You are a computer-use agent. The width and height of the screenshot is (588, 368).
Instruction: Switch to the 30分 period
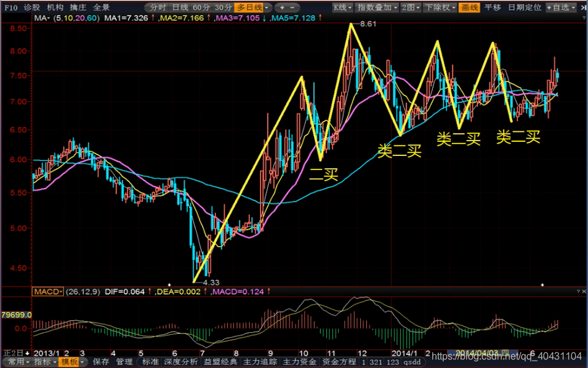click(224, 7)
